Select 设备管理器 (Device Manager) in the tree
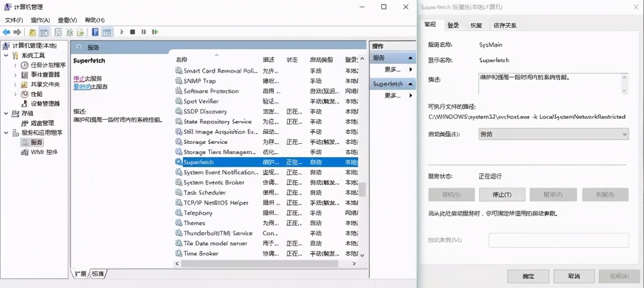Viewport: 644px width, 288px height. click(45, 103)
